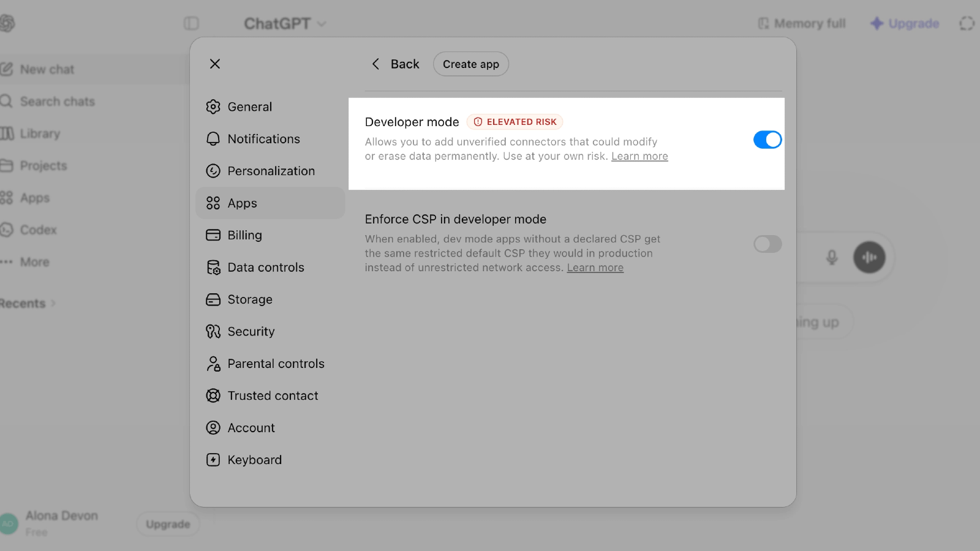Open Trusted contact settings
The width and height of the screenshot is (980, 551).
click(x=270, y=395)
